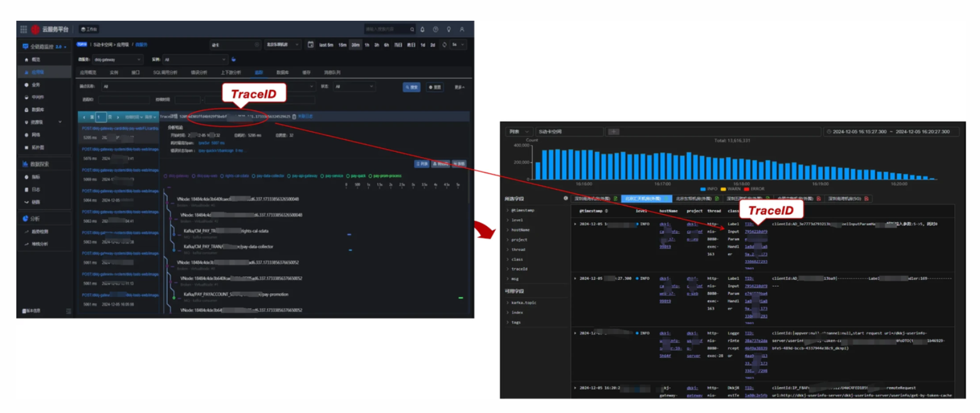Open 网络 sidebar item
980x413 pixels.
36,134
